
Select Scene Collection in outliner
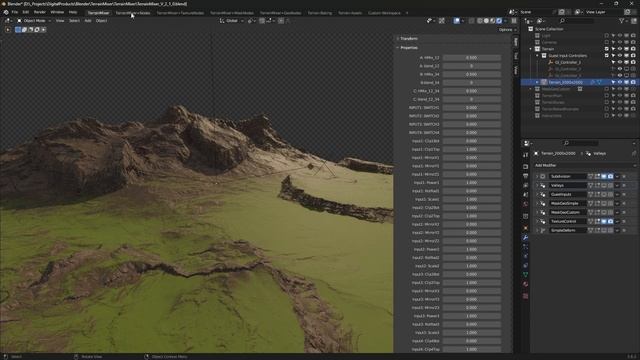click(549, 29)
